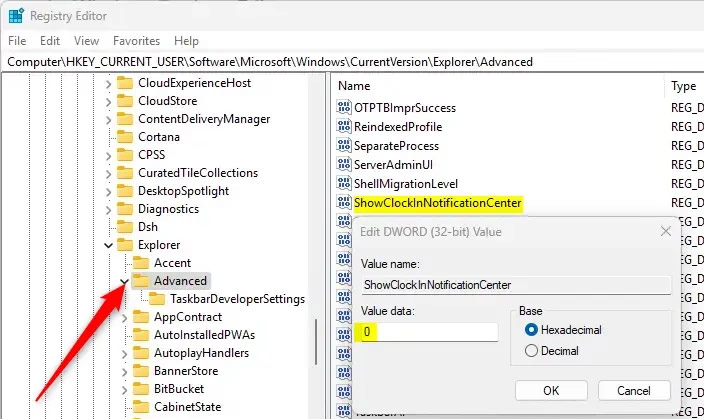Click the OTPTBImprSuccess DWORD icon
Viewport: 704px width, 419px height.
click(x=344, y=107)
